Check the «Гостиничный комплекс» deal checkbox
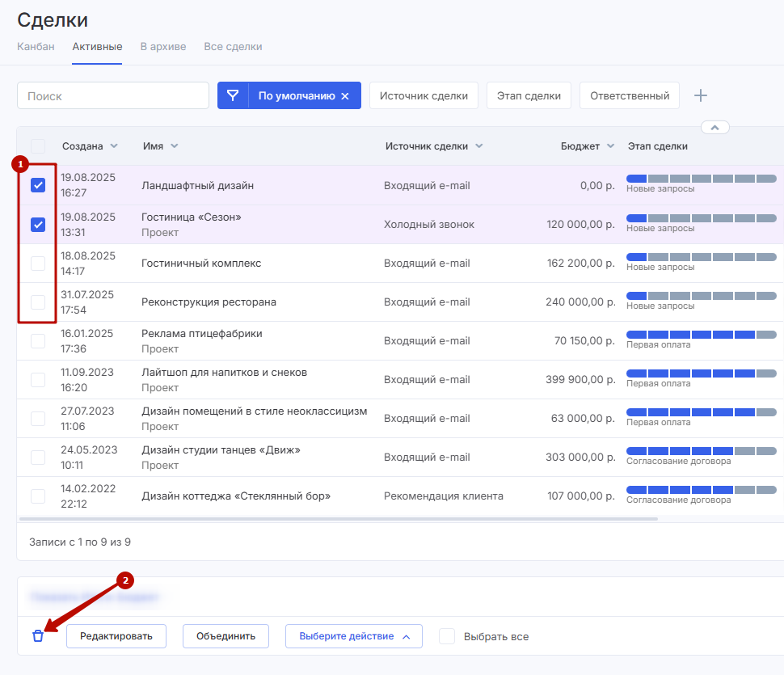This screenshot has width=784, height=675. point(38,264)
